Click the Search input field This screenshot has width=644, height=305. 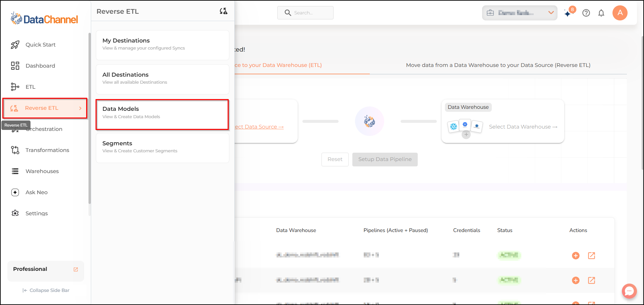305,13
